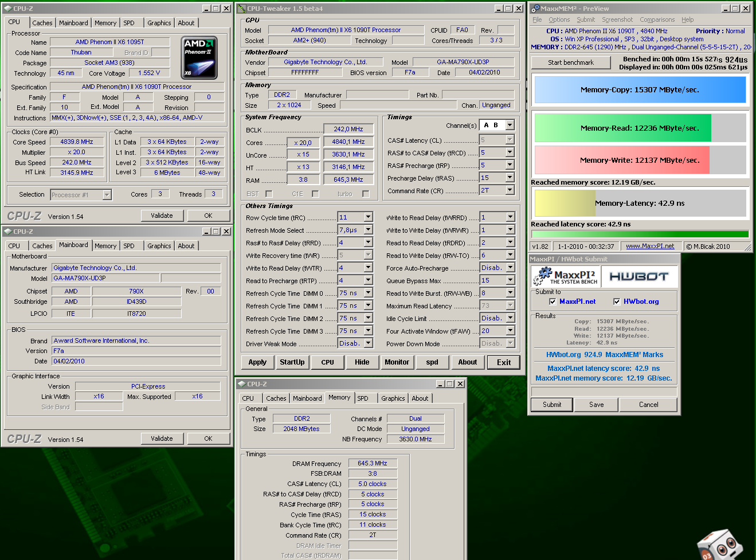
Task: Click the MaxxMEM² title bar icon
Action: pyautogui.click(x=535, y=9)
